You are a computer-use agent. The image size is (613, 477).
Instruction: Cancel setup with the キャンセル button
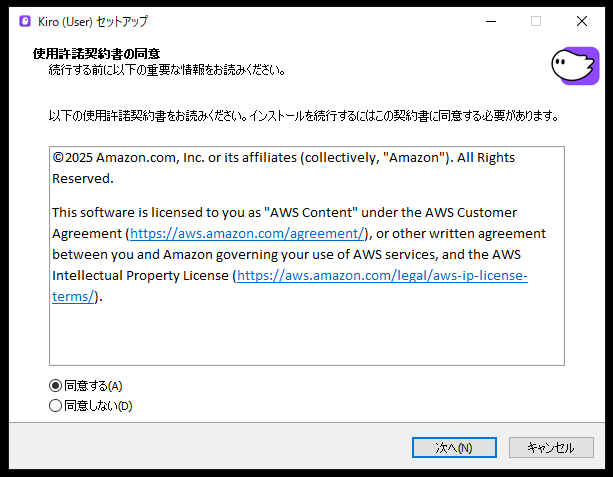[x=551, y=447]
